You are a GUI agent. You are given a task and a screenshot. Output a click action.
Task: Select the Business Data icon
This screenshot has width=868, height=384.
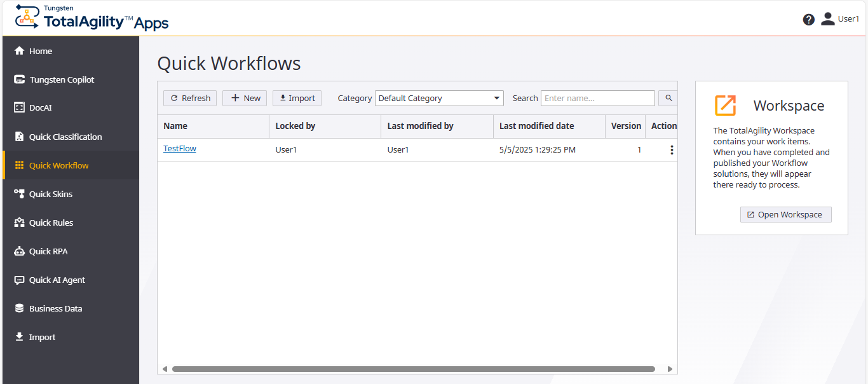pyautogui.click(x=56, y=308)
